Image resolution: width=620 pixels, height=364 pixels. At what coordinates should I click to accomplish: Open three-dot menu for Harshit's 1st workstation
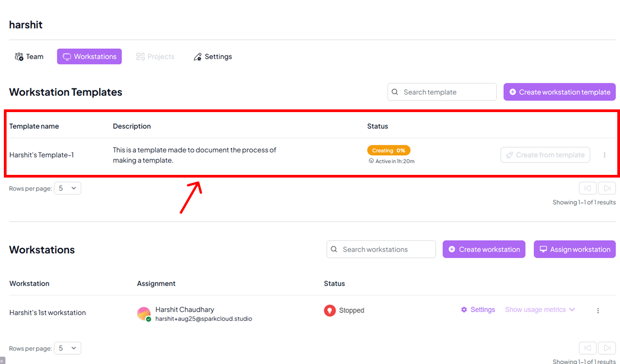coord(598,310)
